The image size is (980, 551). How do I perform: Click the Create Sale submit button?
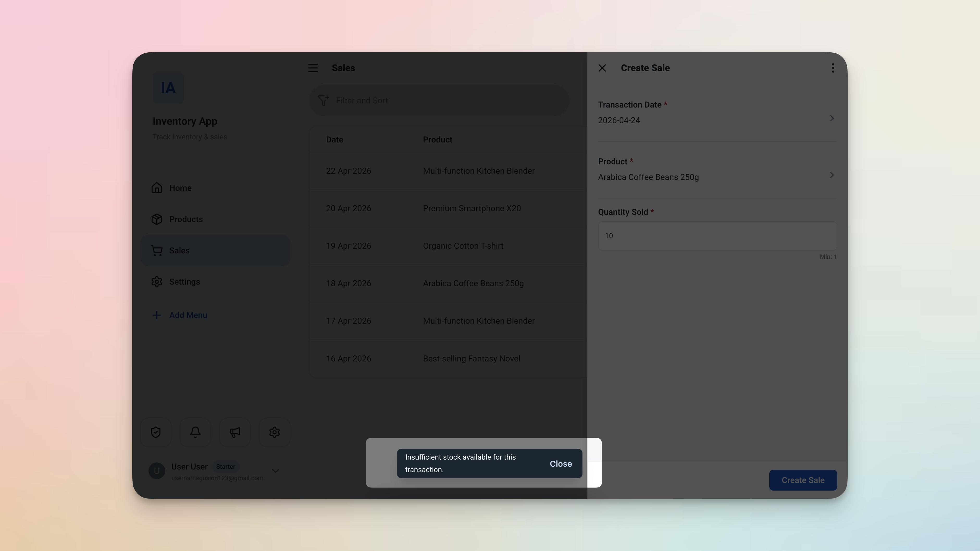point(803,480)
